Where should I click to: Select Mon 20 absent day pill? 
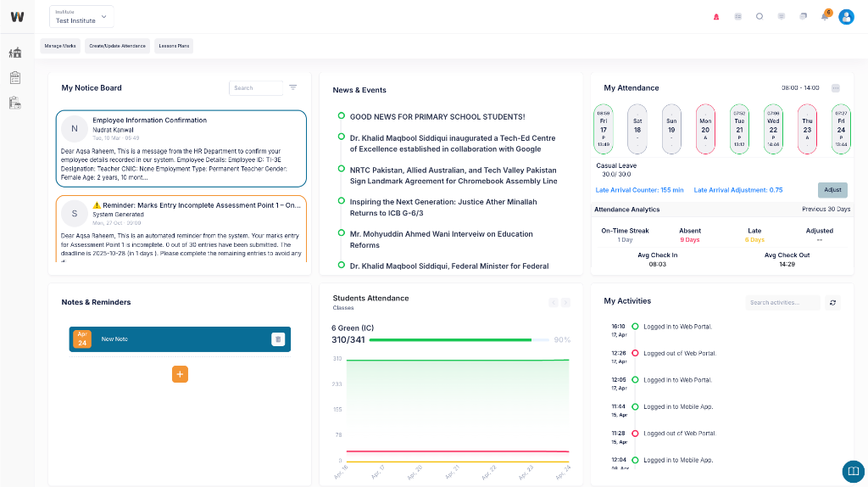click(x=705, y=129)
